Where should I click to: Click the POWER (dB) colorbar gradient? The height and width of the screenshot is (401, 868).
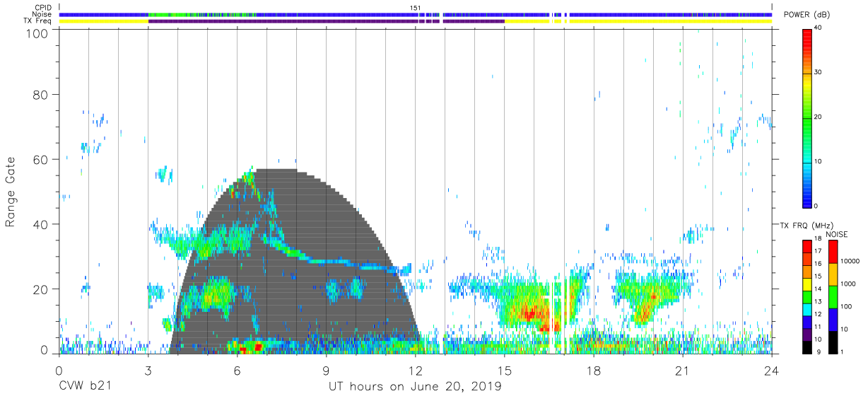(x=807, y=117)
